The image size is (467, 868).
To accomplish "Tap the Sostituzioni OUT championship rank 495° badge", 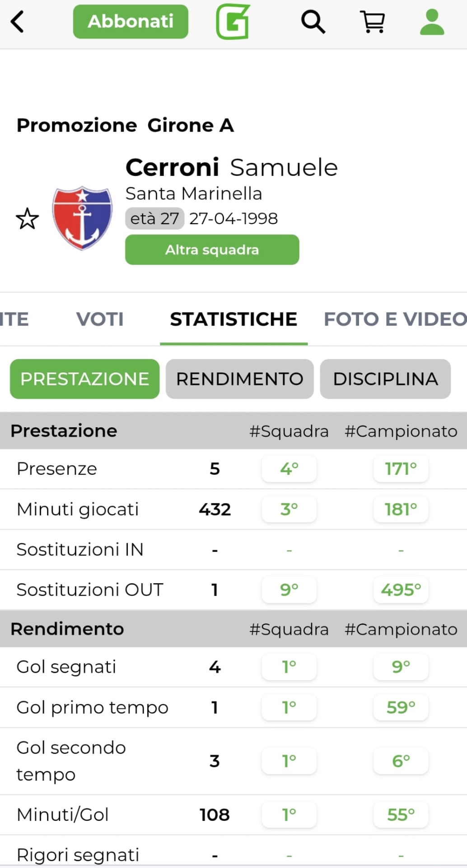I will coord(401,590).
